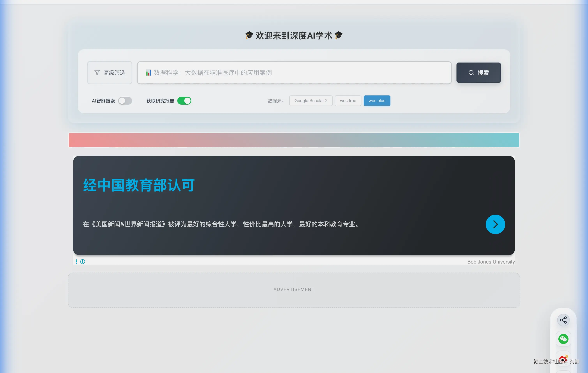588x373 pixels.
Task: Enable the AI智能搜索 toggle
Action: 125,101
